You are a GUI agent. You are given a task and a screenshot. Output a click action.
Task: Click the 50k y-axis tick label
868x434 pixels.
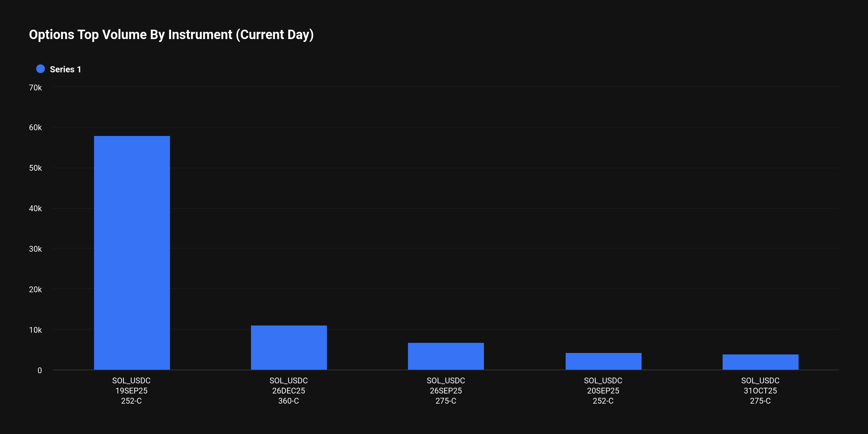click(x=35, y=168)
